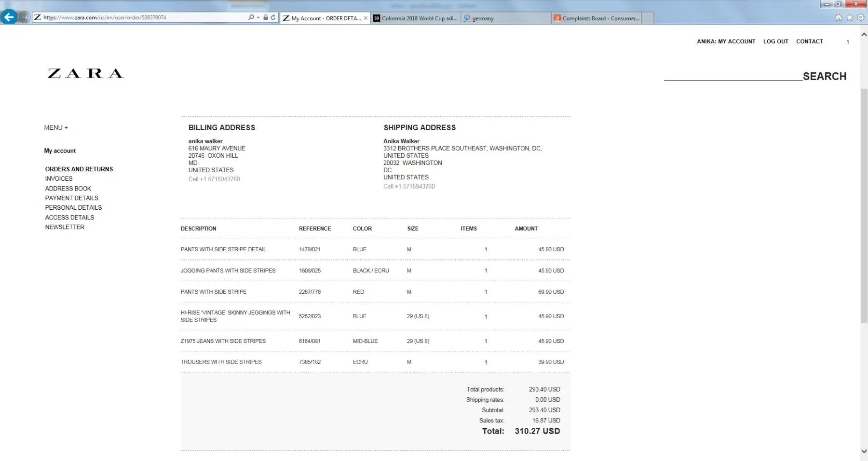Click the LOG OUT link
This screenshot has width=868, height=461.
click(x=775, y=41)
